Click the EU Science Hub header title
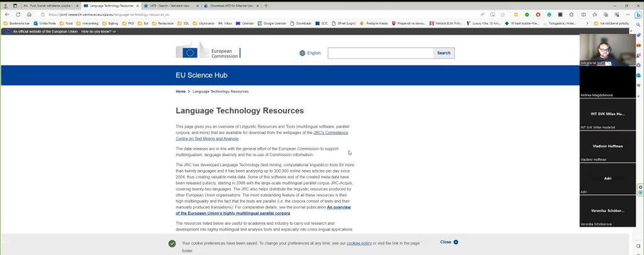 tap(201, 76)
